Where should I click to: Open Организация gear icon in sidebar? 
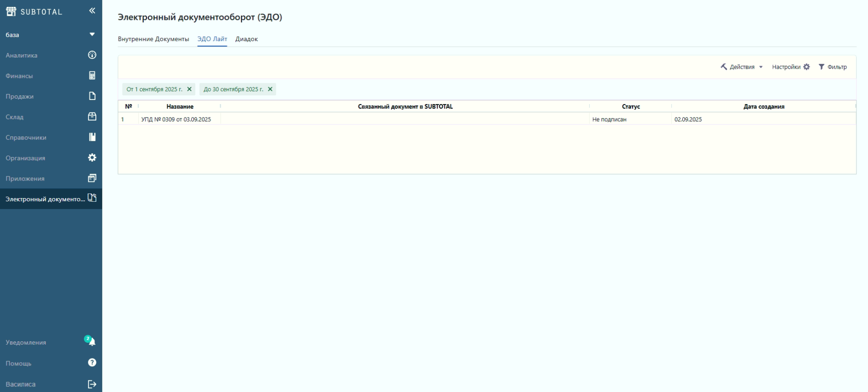(92, 158)
